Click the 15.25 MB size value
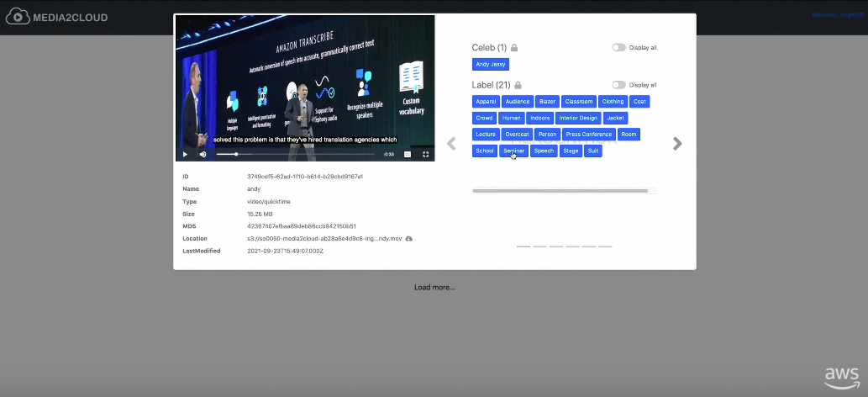 pos(260,214)
